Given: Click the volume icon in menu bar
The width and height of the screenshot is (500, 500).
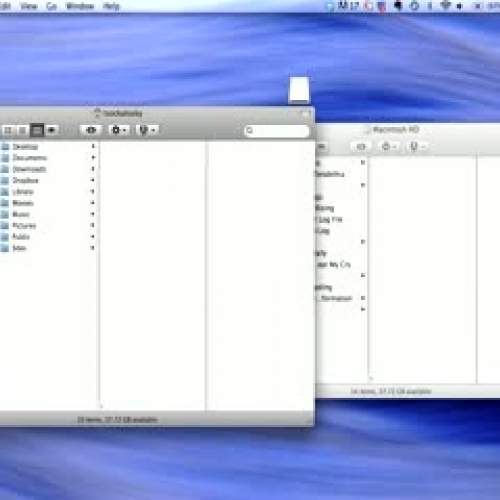Looking at the screenshot, I should (460, 6).
